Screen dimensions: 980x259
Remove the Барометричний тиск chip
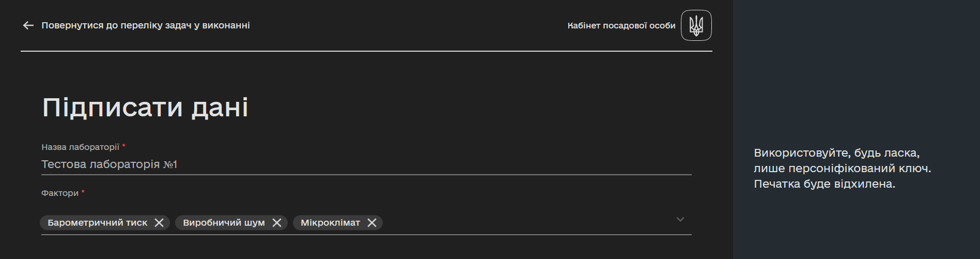coord(159,223)
